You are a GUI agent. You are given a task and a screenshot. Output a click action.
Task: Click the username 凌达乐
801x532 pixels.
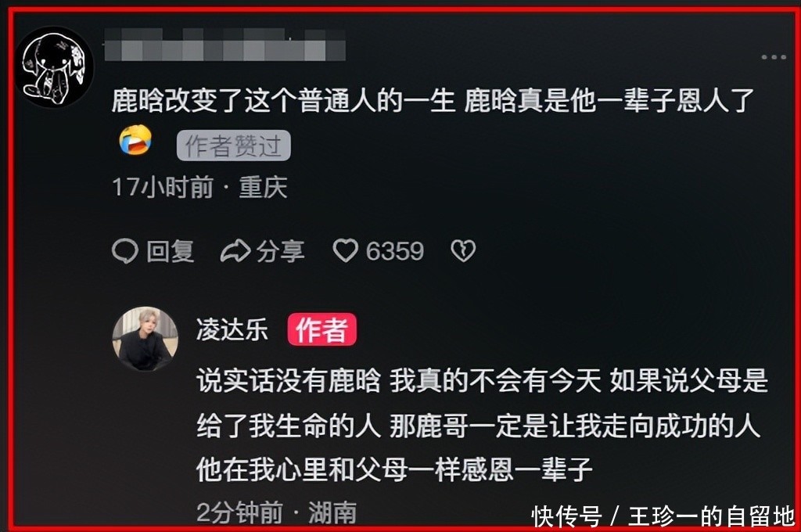click(x=232, y=329)
